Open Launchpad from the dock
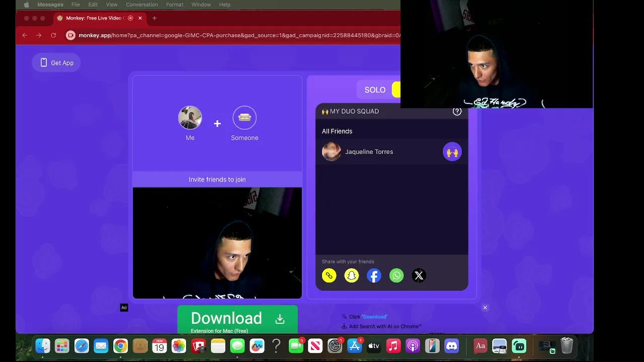Screen dimensions: 644x362 (x=62, y=346)
